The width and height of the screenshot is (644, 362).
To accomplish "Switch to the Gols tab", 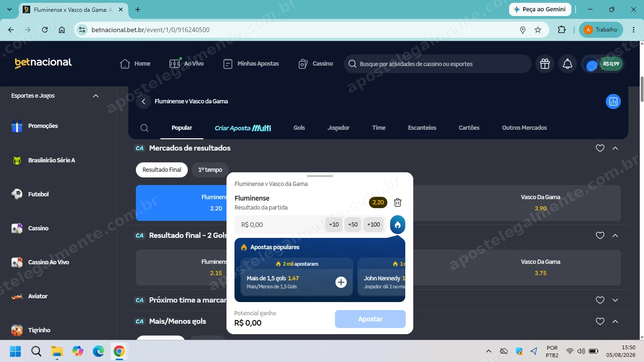I will click(x=299, y=128).
